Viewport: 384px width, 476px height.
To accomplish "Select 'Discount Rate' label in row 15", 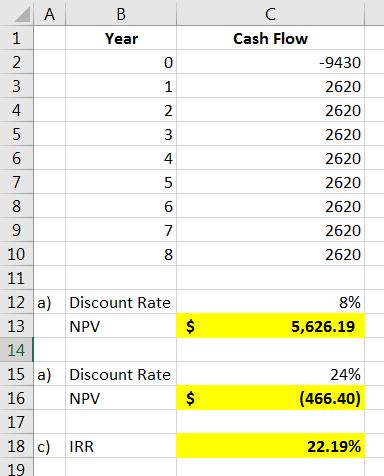I will (x=121, y=374).
